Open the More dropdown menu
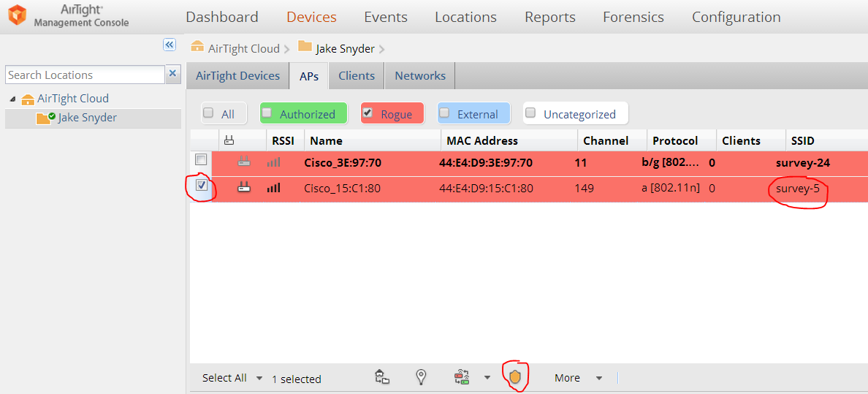Image resolution: width=868 pixels, height=394 pixels. point(578,378)
